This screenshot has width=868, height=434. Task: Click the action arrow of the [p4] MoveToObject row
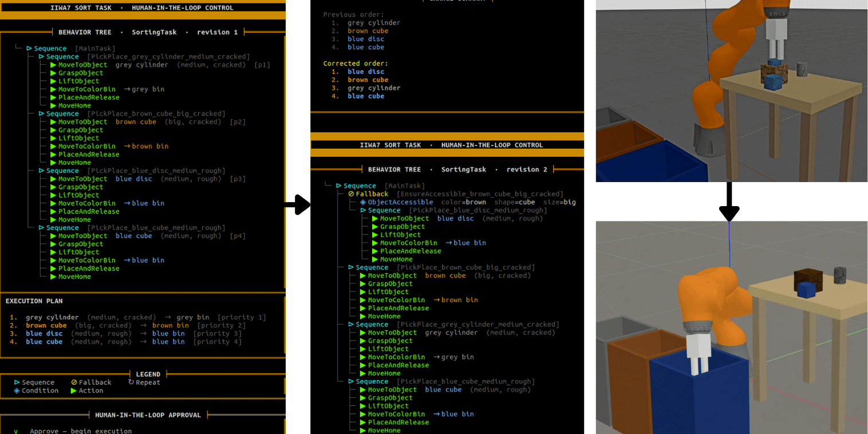click(53, 236)
